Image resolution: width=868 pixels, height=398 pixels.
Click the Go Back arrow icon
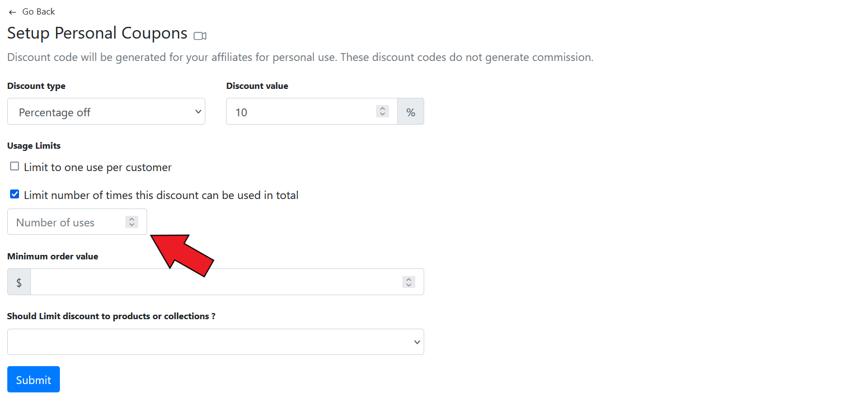coord(12,12)
